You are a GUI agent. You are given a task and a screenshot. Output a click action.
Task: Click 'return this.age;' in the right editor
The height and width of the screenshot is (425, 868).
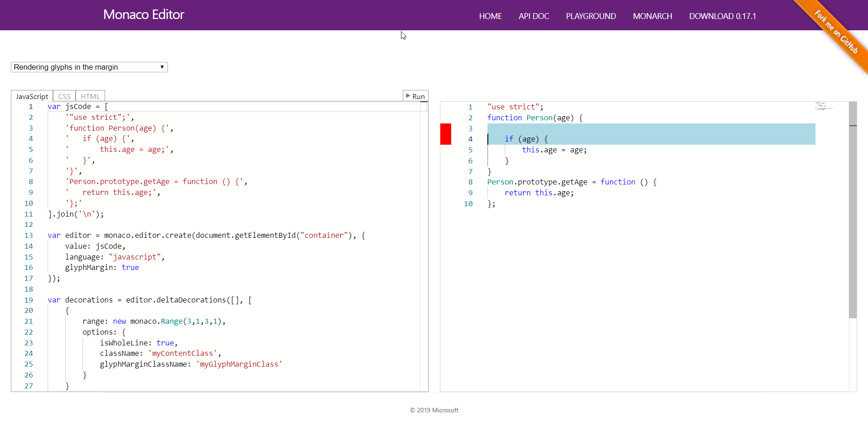[x=539, y=193]
